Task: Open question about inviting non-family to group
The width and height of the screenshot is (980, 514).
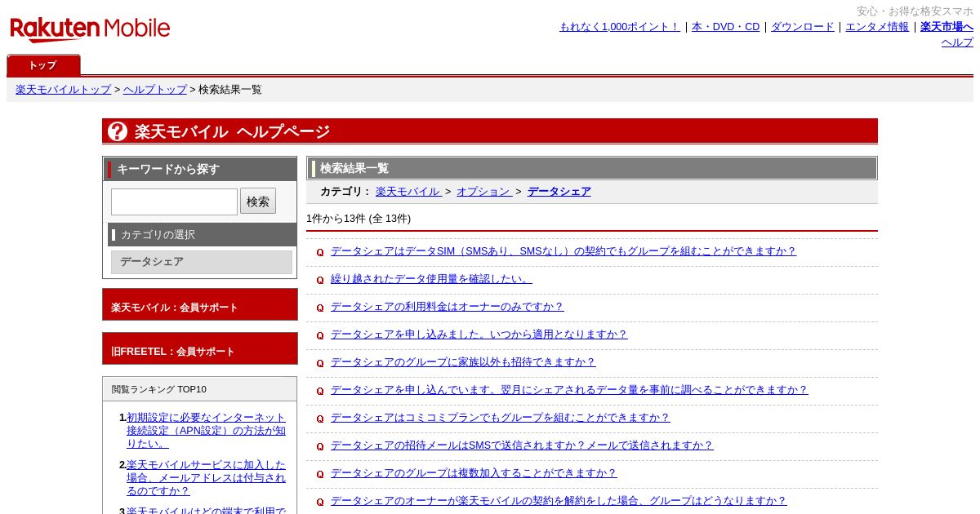Action: click(463, 362)
